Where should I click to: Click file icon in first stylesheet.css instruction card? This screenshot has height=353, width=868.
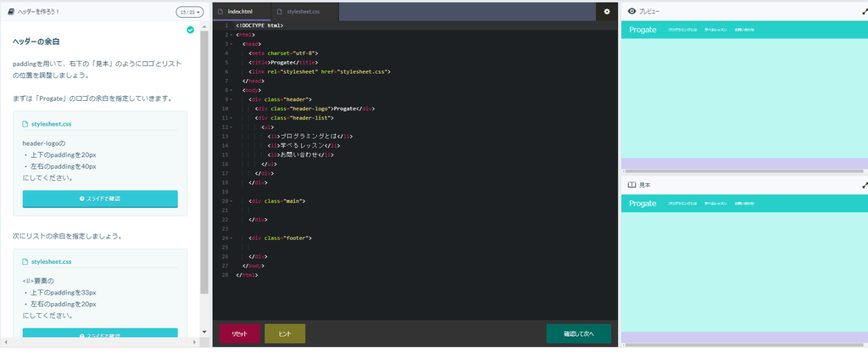(x=25, y=124)
